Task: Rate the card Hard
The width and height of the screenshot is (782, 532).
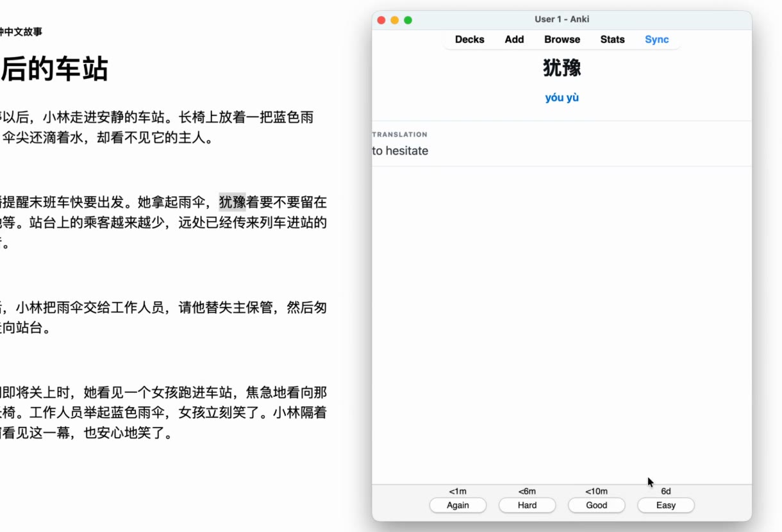Action: [x=527, y=505]
